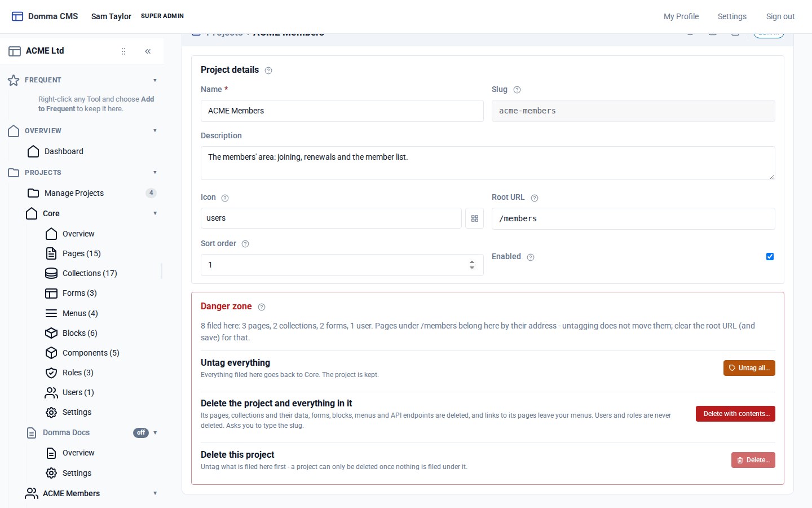Open Components (5) in sidebar
Screen dimensions: 812x508
[91, 353]
